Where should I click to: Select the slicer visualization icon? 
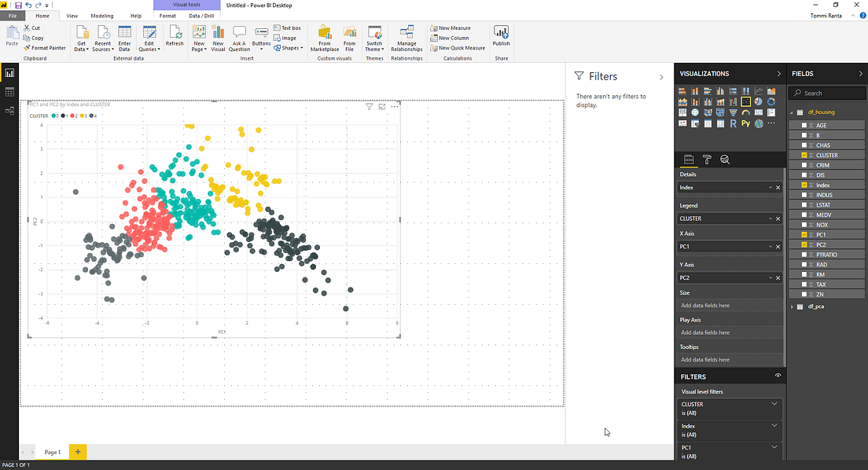(x=694, y=123)
